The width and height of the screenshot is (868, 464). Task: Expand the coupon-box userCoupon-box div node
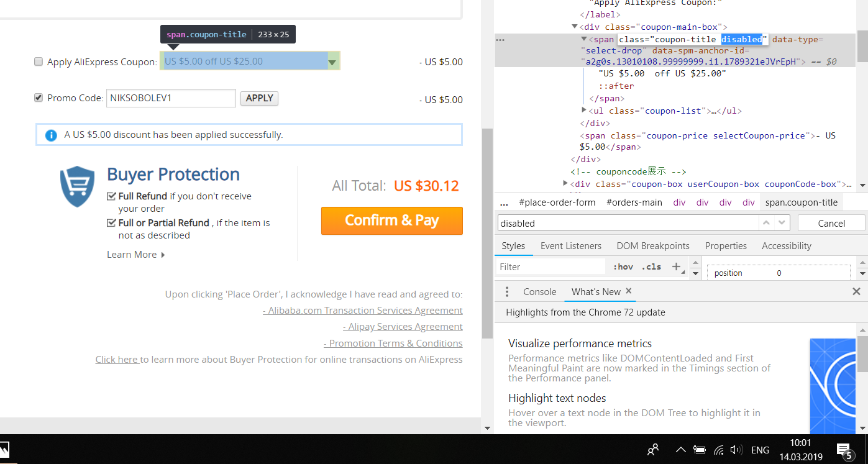[x=565, y=184]
